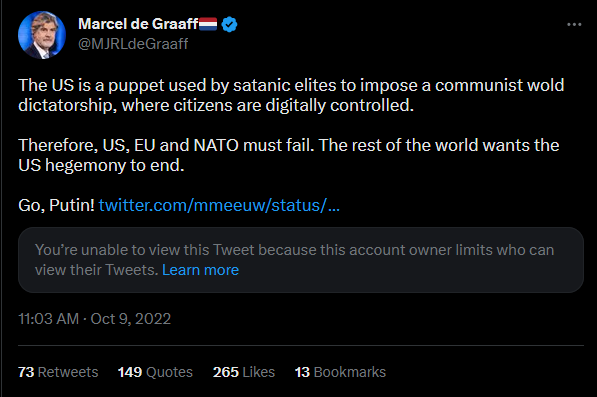Click the 11:03 AM timestamp

[x=48, y=319]
